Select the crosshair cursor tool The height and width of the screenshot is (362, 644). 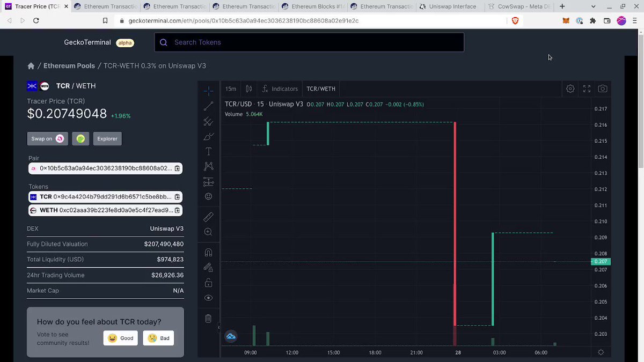(208, 90)
